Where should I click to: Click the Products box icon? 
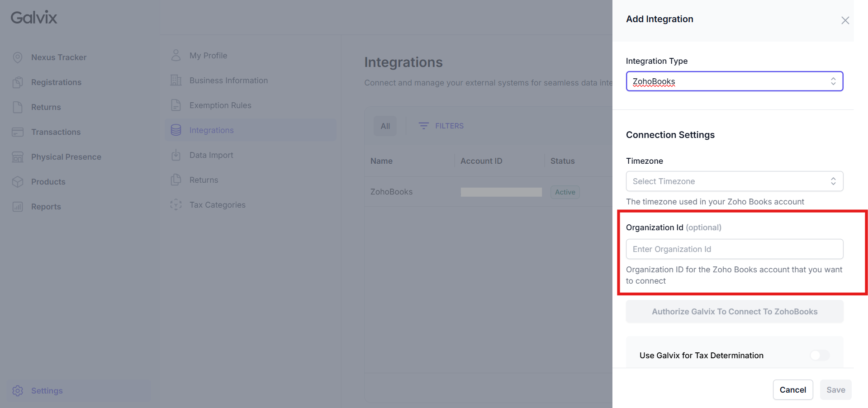pyautogui.click(x=18, y=182)
